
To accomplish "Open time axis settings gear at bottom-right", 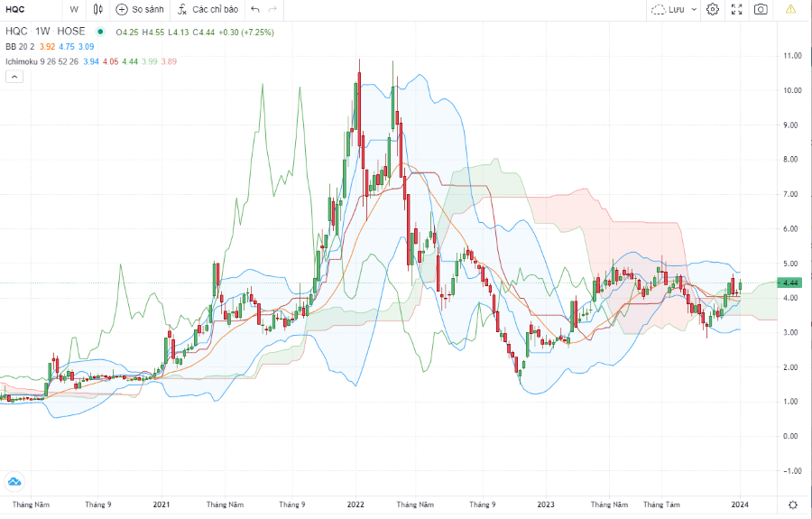I will click(x=792, y=504).
